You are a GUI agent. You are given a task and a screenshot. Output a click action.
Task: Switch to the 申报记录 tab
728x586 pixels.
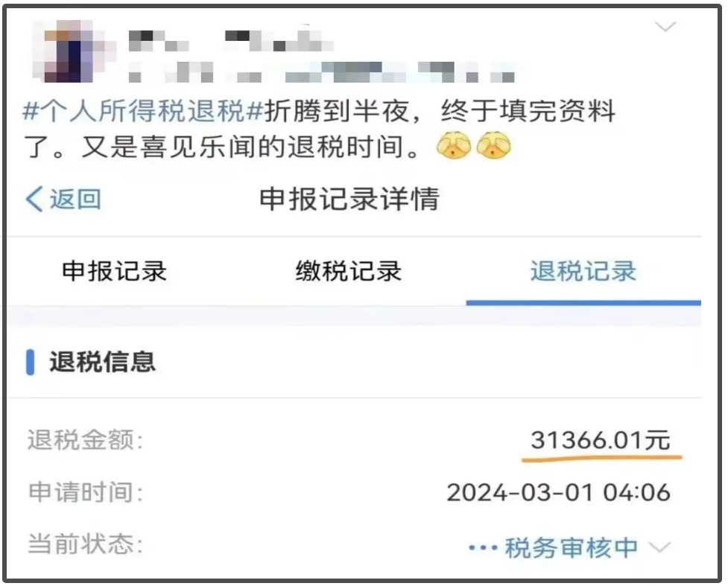click(114, 271)
